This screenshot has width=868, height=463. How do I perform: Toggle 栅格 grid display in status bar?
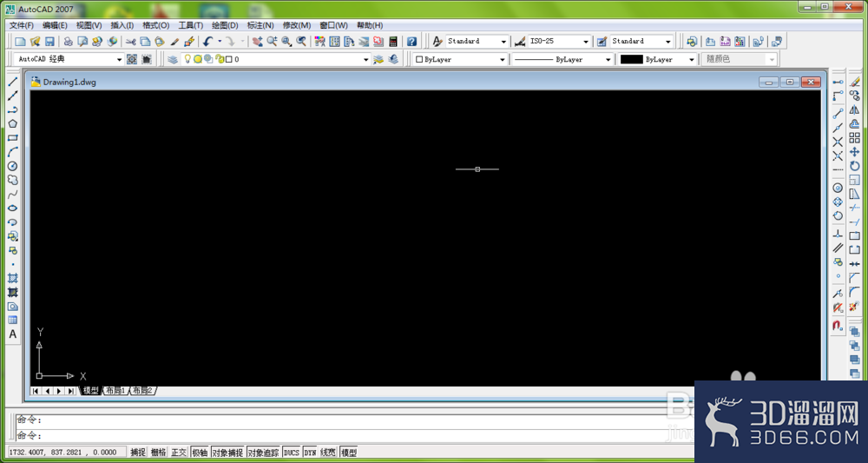click(158, 453)
